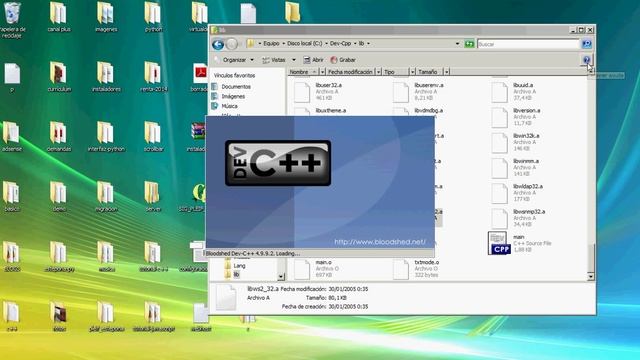Select the libversion.a file
The height and width of the screenshot is (360, 640).
pyautogui.click(x=516, y=117)
